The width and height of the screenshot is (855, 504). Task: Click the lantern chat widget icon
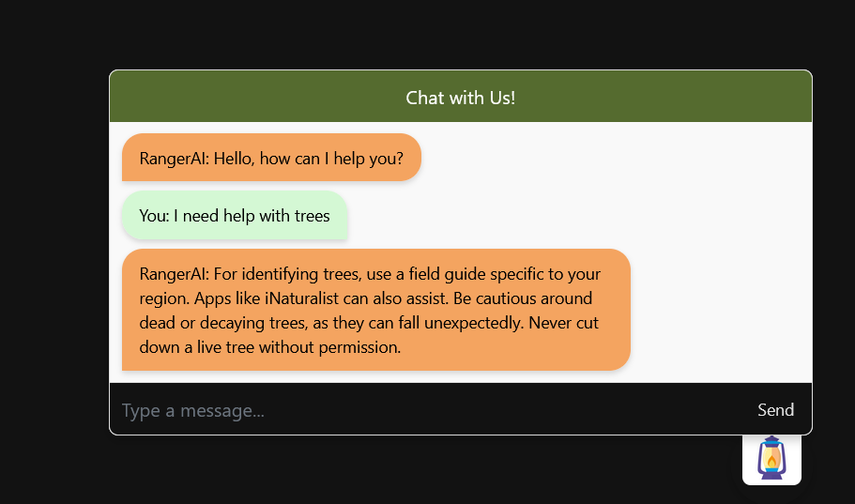click(x=771, y=458)
